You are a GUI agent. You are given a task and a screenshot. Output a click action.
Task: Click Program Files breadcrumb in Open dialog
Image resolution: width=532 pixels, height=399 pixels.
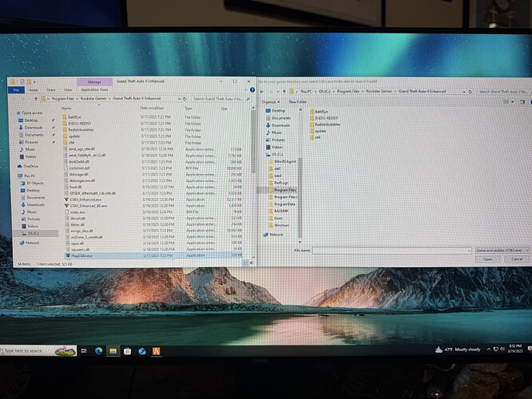pyautogui.click(x=348, y=91)
